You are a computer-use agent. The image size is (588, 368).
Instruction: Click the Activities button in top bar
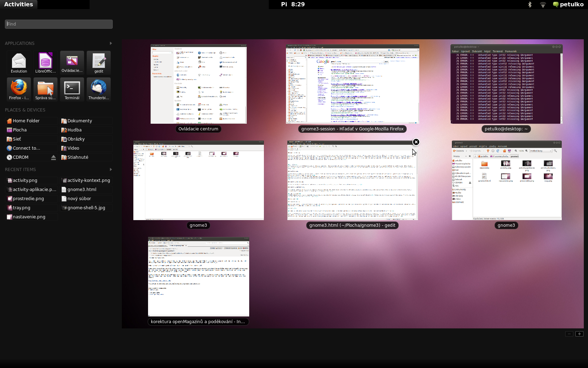tap(19, 5)
